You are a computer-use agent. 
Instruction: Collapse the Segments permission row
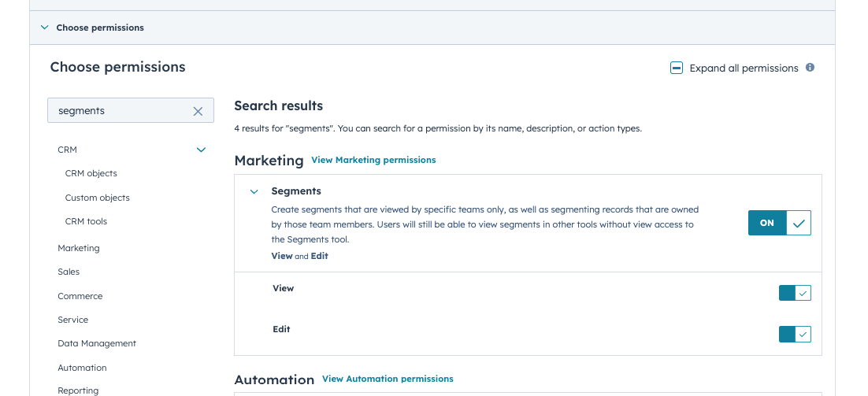click(254, 191)
